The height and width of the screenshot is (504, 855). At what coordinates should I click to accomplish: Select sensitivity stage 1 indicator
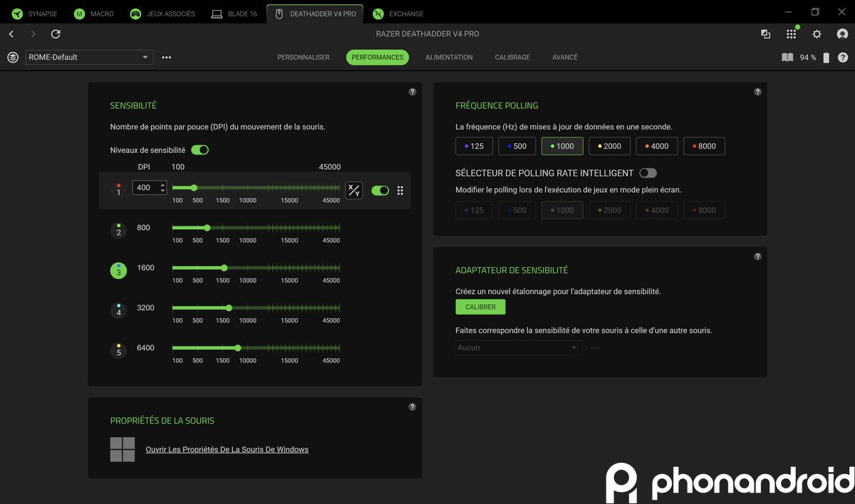[118, 190]
